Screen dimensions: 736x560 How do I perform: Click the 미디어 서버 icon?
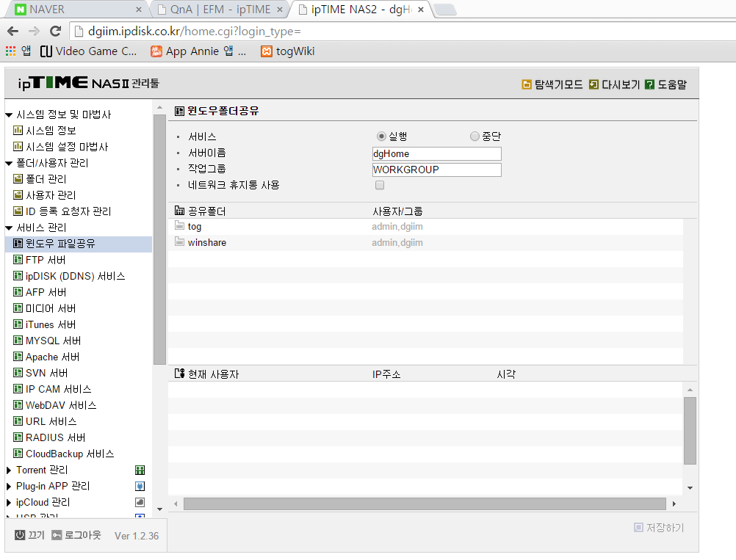18,308
